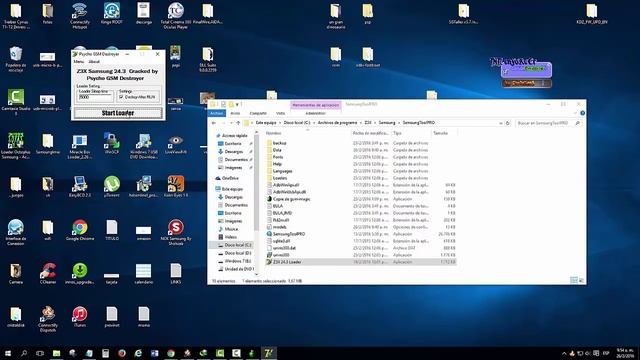
Task: Open the Windows Start menu
Action: coord(8,353)
